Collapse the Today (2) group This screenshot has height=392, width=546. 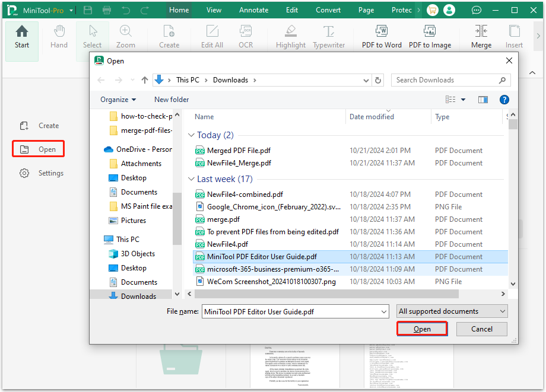191,135
